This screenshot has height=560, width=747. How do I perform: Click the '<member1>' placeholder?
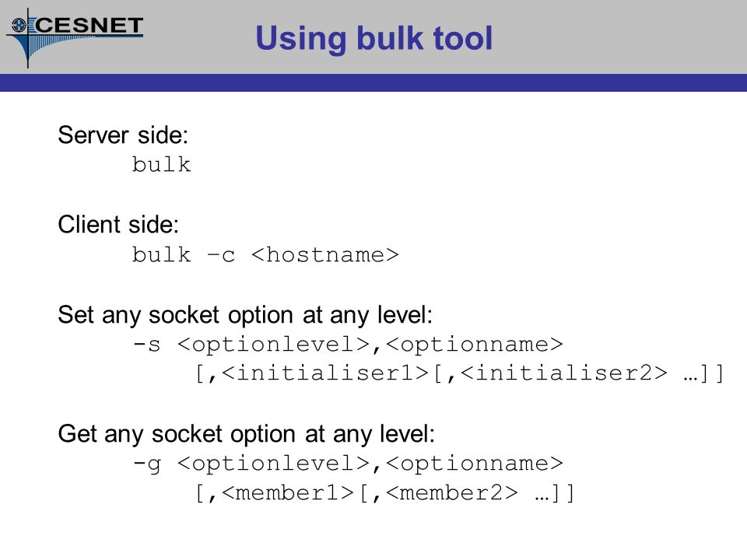tap(288, 493)
